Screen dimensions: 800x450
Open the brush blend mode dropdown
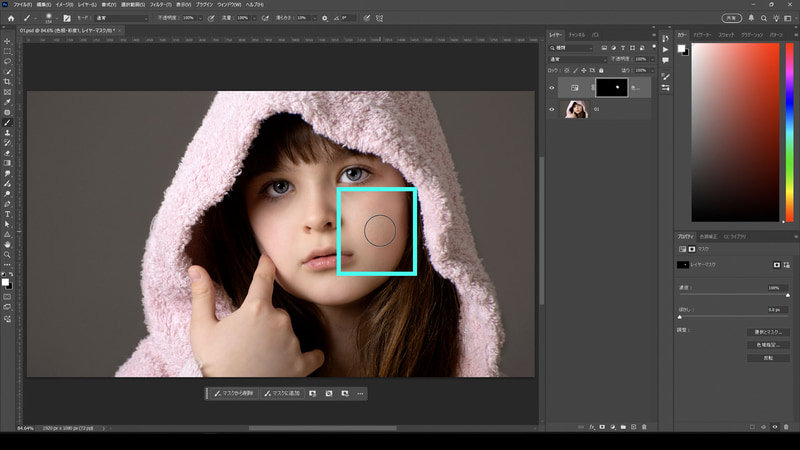(122, 17)
